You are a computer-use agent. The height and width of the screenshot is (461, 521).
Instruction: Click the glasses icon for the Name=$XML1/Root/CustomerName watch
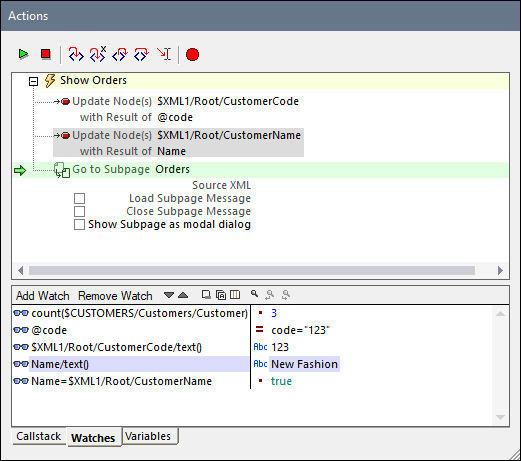tap(21, 381)
